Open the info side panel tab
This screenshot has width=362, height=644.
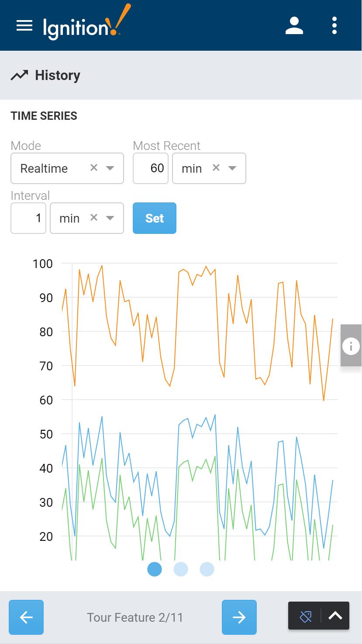351,346
